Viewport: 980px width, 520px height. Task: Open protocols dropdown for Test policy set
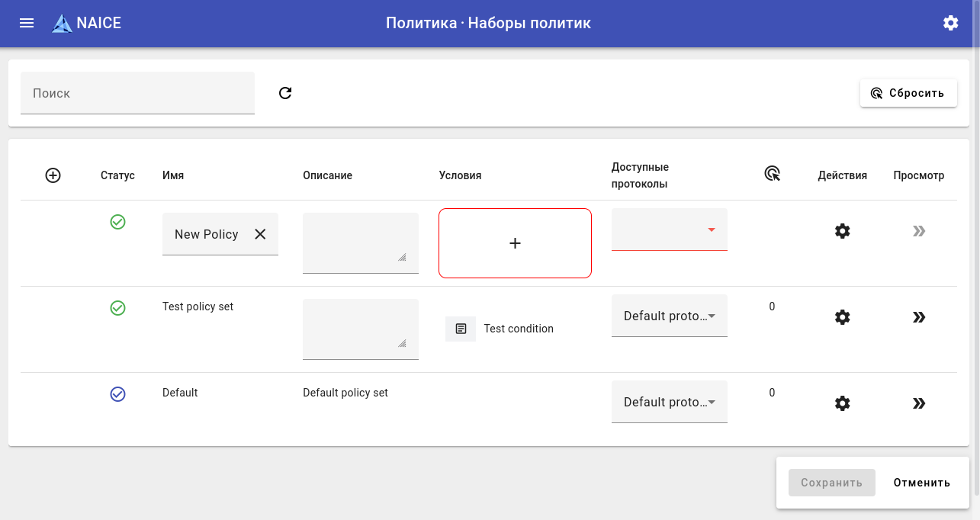tap(670, 316)
